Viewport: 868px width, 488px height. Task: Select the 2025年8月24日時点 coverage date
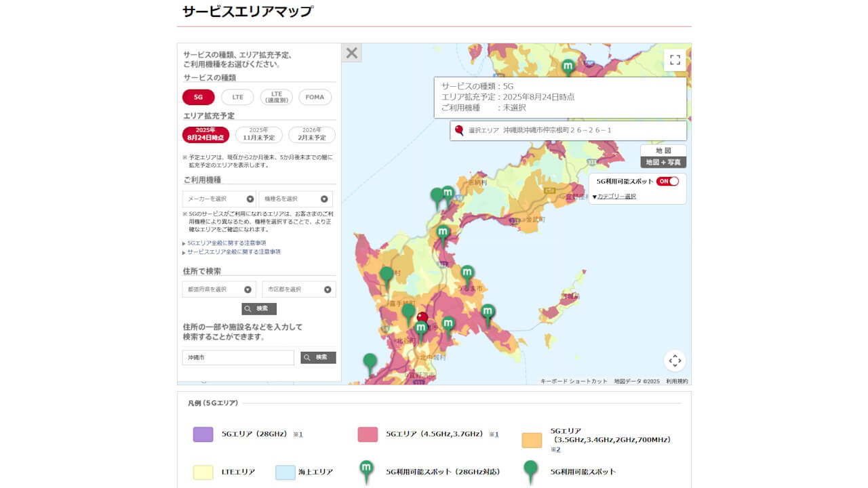[205, 134]
